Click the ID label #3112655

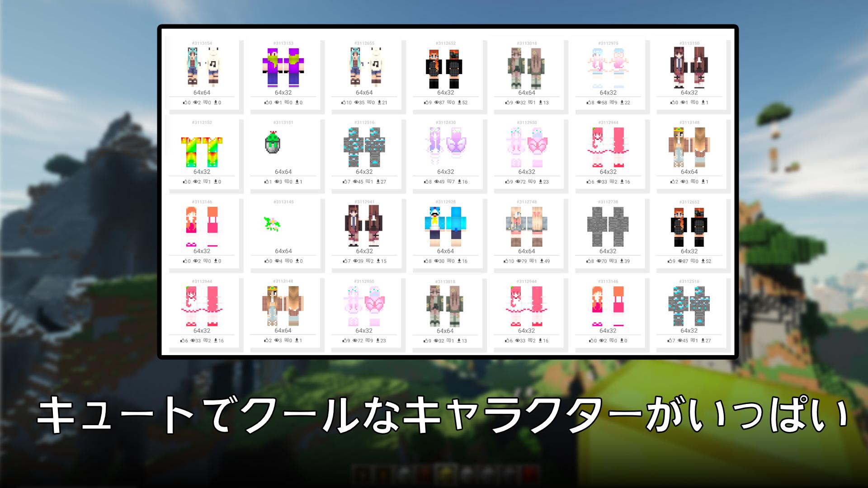point(364,43)
